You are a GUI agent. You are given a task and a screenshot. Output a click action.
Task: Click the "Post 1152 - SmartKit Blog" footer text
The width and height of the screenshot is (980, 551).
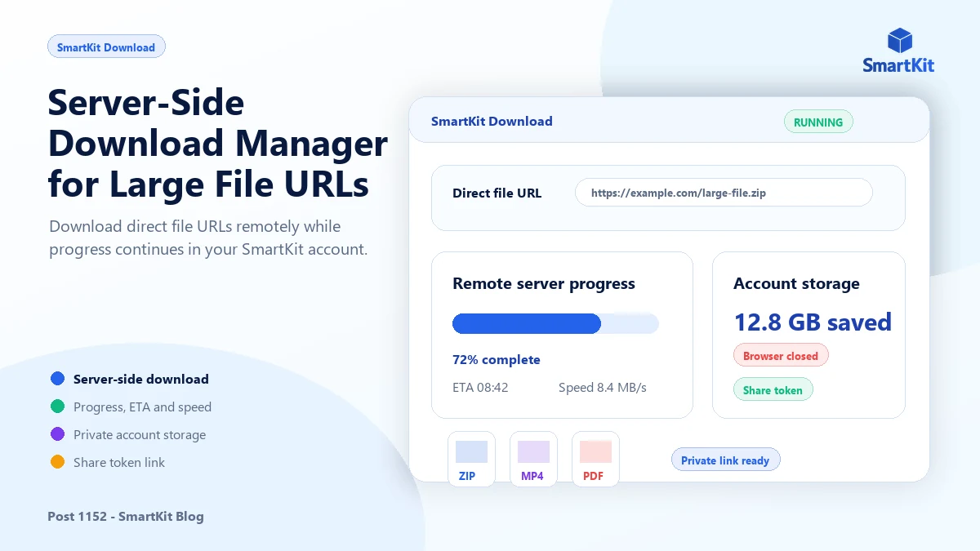pos(126,516)
